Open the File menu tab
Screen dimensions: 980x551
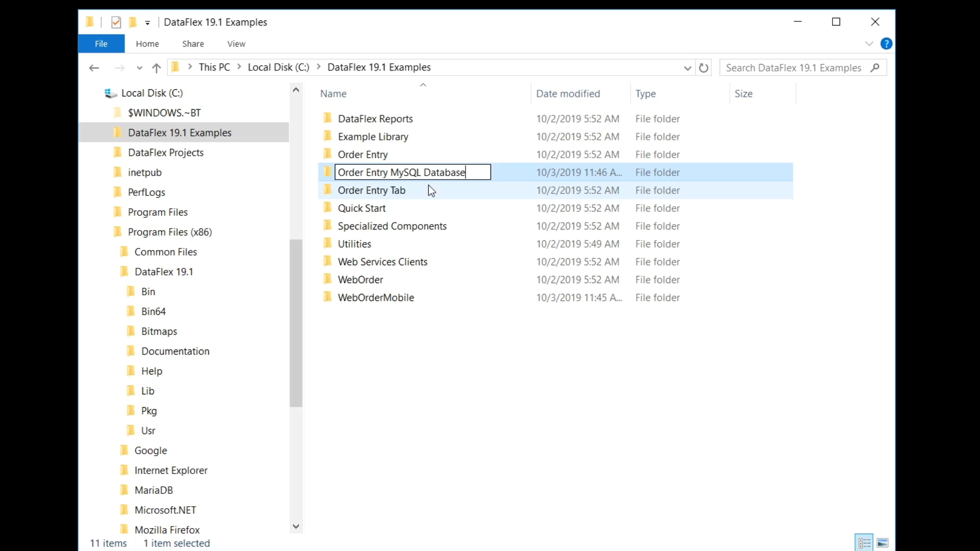101,44
